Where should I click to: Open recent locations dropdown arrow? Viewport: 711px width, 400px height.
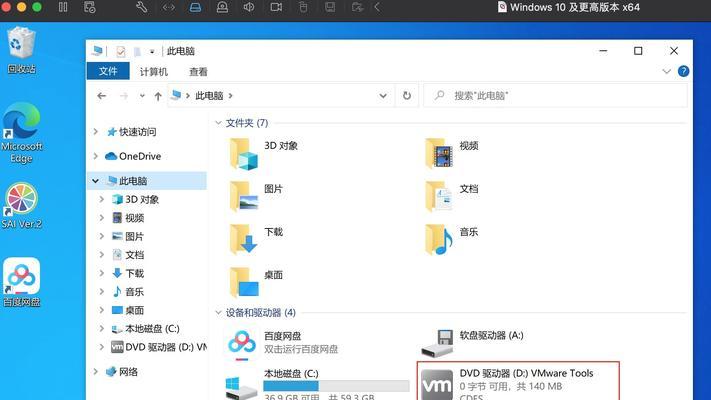coord(142,96)
